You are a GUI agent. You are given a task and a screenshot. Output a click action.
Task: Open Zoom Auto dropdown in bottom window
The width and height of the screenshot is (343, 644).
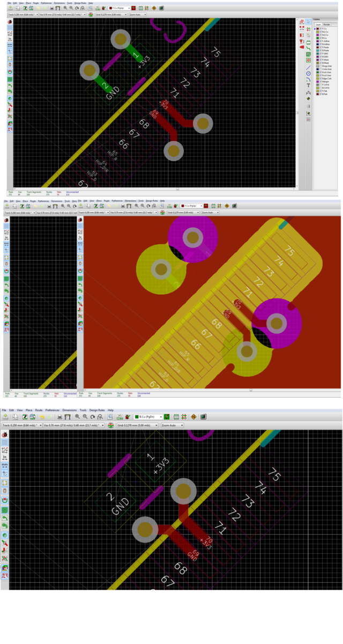point(173,425)
